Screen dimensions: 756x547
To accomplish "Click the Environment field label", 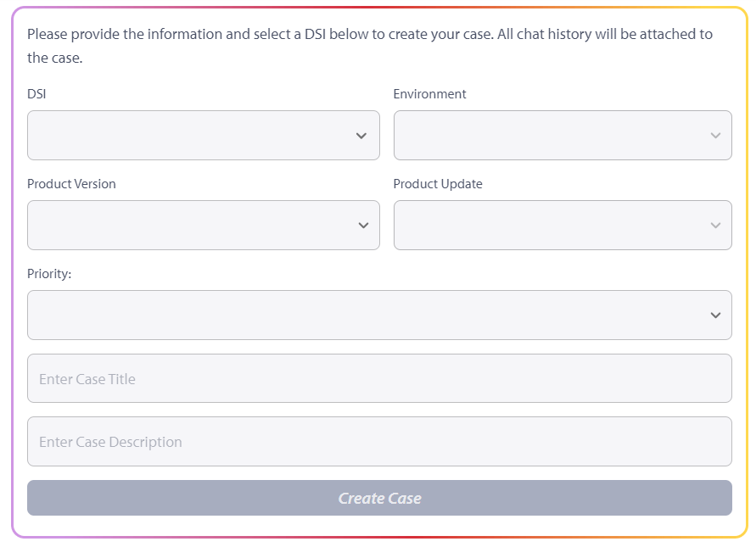I will click(429, 94).
